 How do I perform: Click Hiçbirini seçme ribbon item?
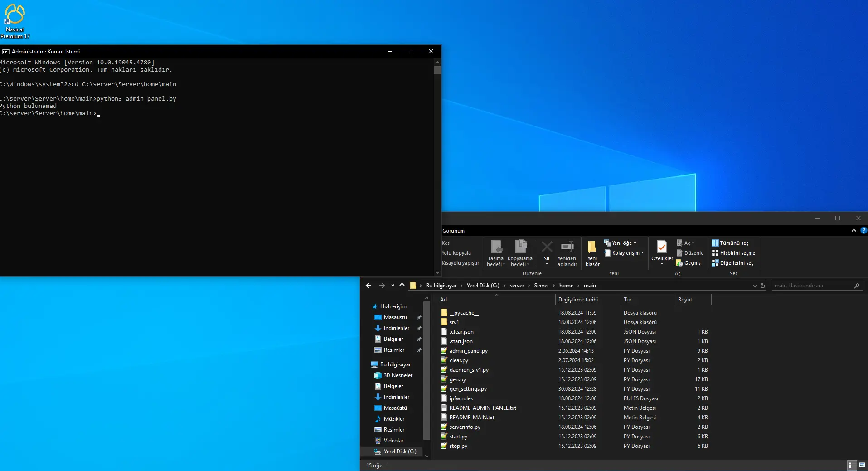tap(733, 253)
